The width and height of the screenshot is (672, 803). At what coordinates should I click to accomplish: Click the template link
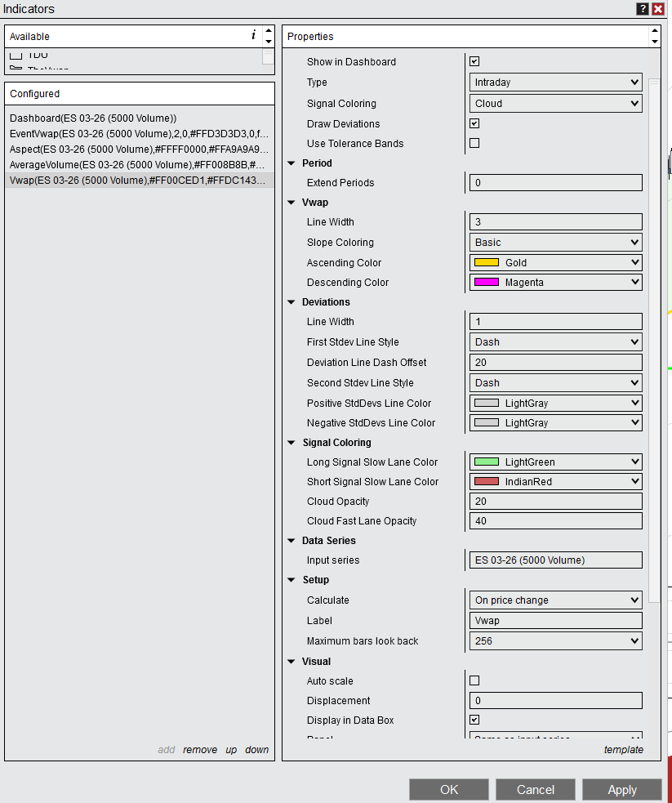[x=623, y=750]
